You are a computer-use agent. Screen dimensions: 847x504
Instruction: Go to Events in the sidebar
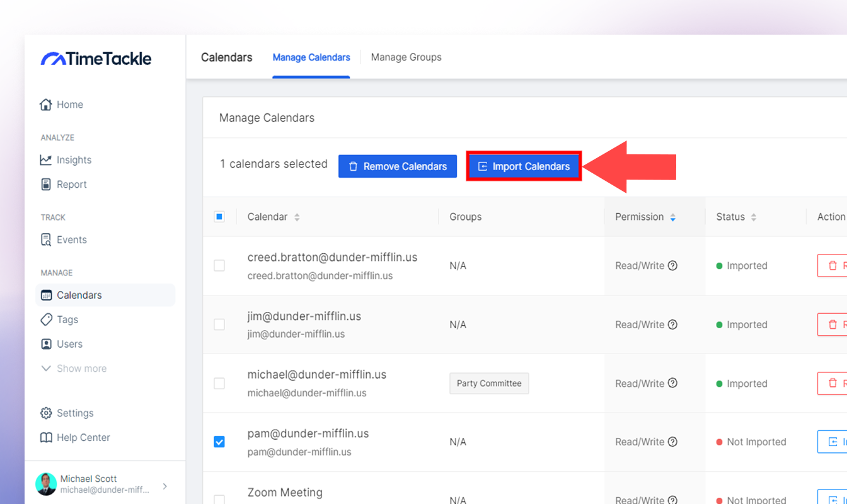pos(63,240)
